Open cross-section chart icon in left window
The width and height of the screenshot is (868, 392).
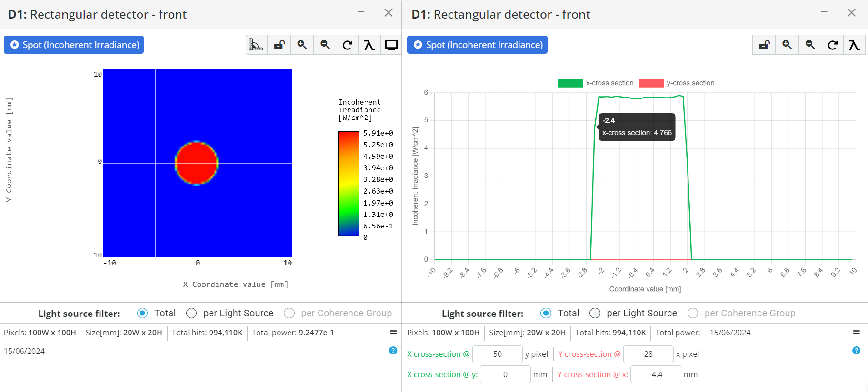point(256,45)
